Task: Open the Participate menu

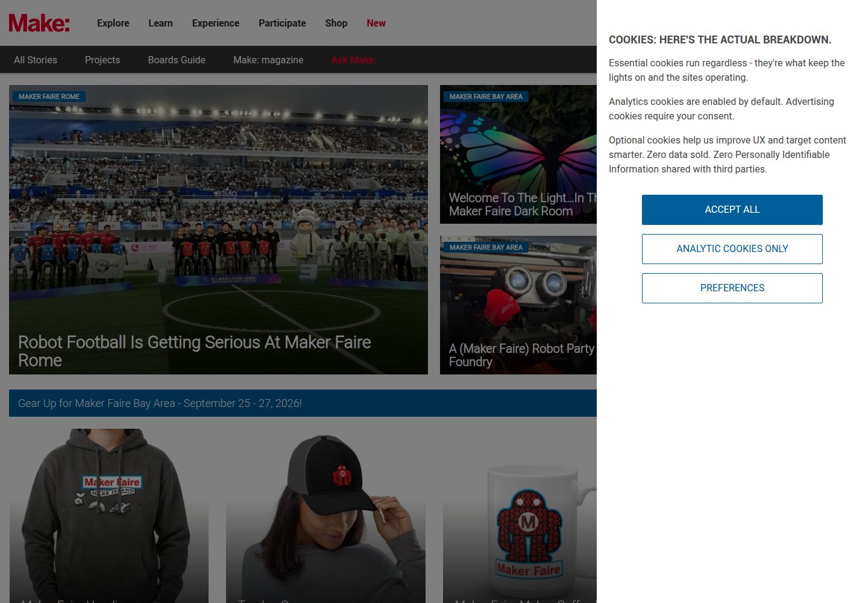Action: pos(282,23)
